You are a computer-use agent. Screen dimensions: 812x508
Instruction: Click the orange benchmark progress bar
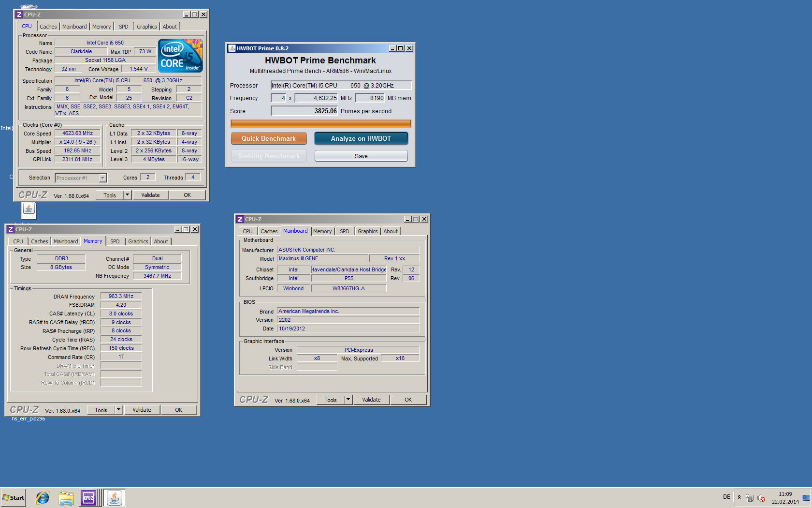pyautogui.click(x=321, y=124)
